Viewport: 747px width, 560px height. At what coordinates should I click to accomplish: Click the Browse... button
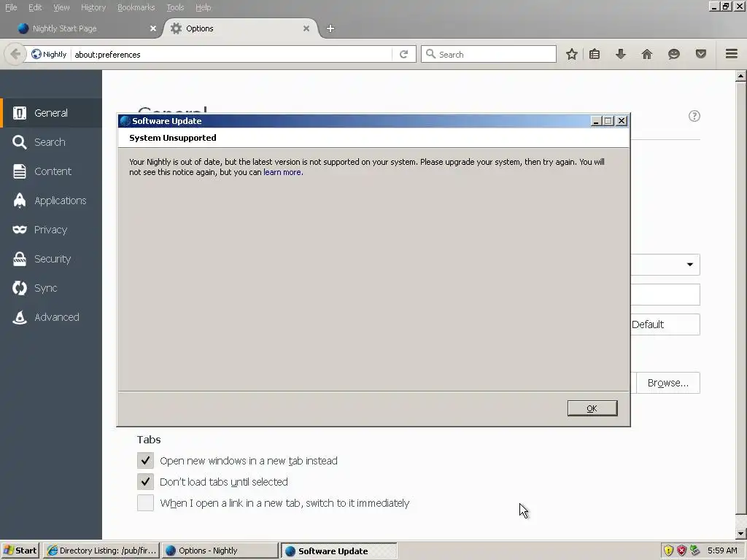[x=668, y=383]
